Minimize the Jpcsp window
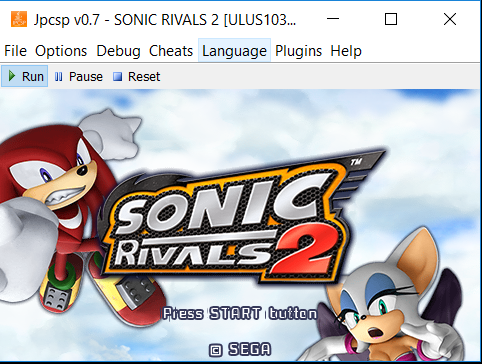The image size is (482, 364). tap(333, 19)
